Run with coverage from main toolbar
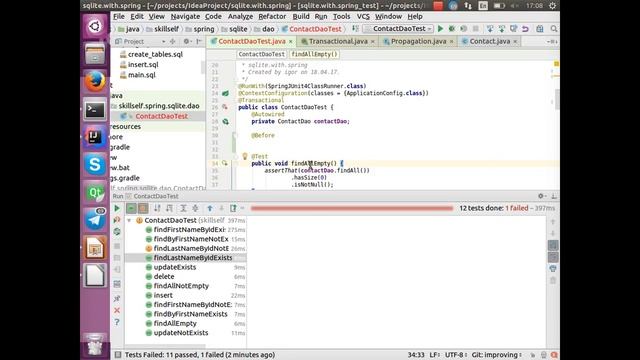 (464, 29)
